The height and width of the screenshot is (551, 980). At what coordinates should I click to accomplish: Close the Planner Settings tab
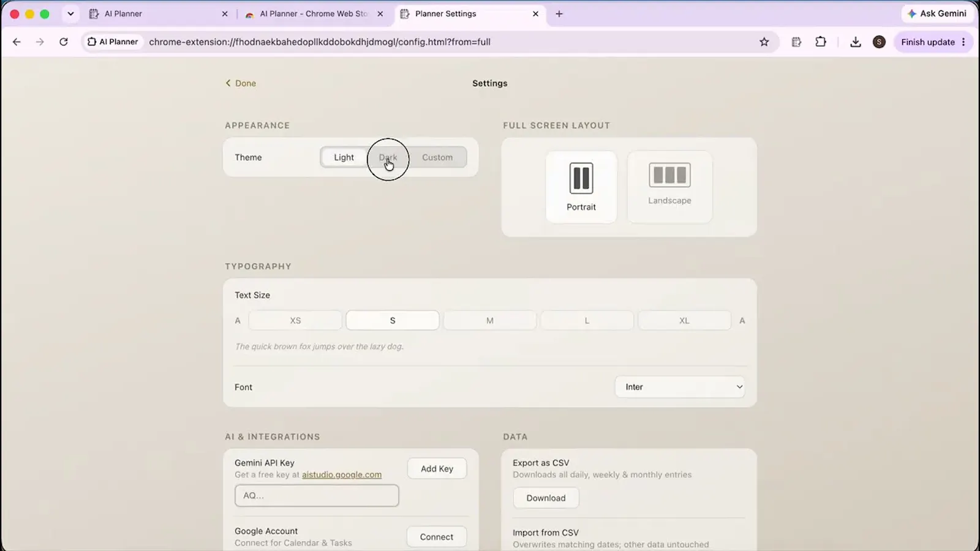(535, 13)
